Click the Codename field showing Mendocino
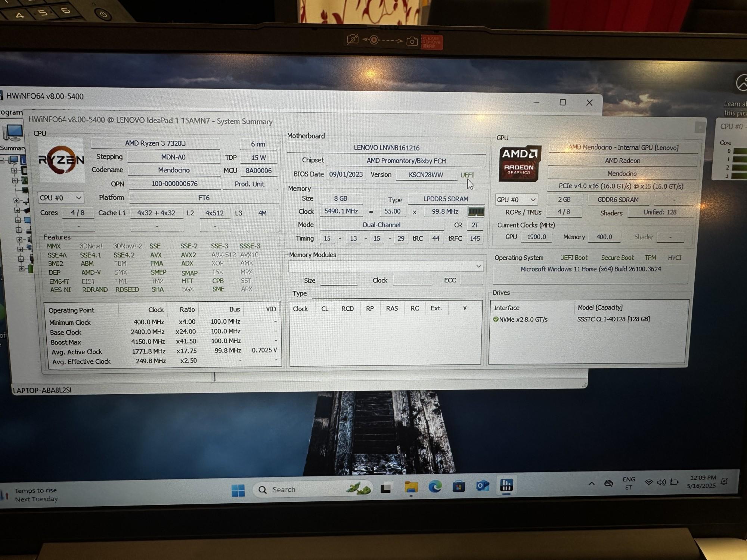 (x=174, y=170)
